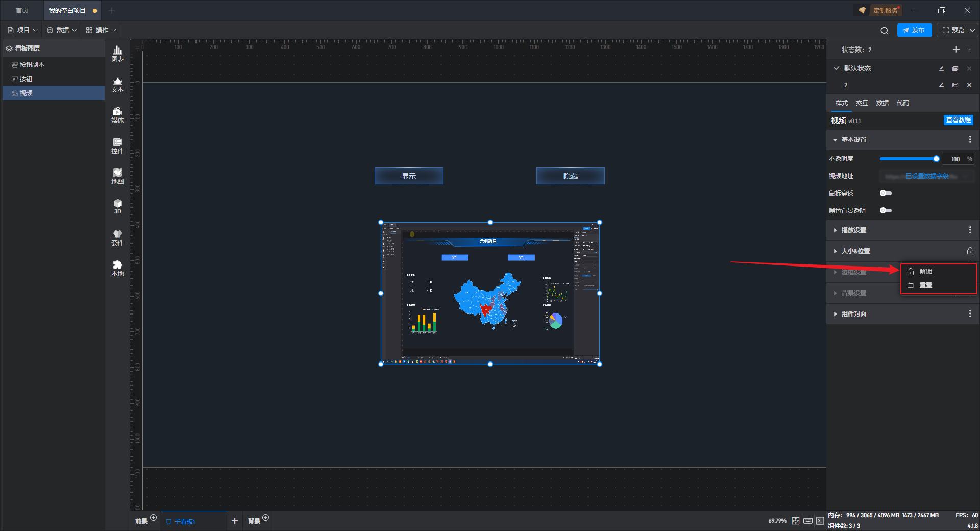The height and width of the screenshot is (531, 980).
Task: Open the 项目 dropdown menu
Action: pos(22,30)
